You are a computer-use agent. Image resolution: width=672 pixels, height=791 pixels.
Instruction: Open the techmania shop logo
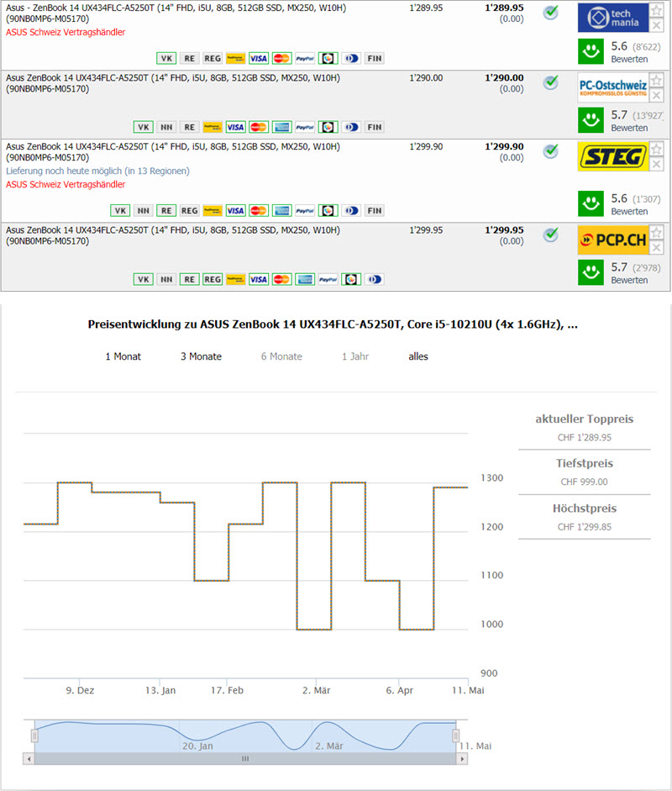click(x=612, y=17)
